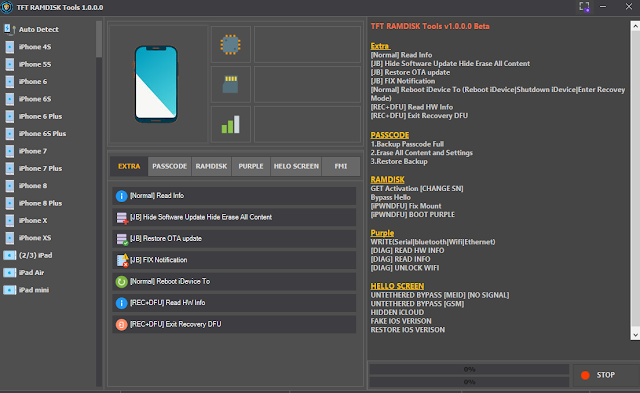
Task: Click the iPhone 8 device icon
Action: click(9, 186)
